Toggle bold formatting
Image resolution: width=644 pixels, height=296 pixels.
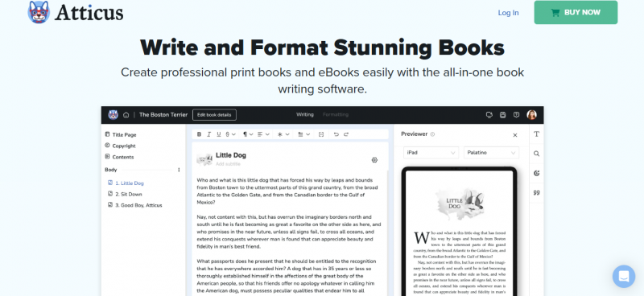[x=199, y=134]
